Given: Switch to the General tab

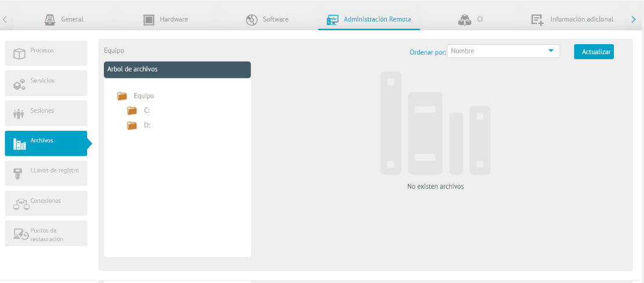Looking at the screenshot, I should [x=64, y=19].
